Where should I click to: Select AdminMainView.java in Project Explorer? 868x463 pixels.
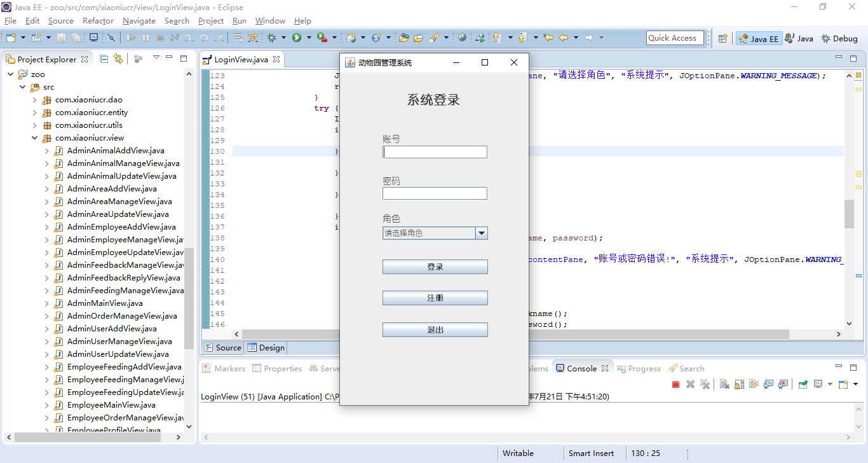(x=105, y=303)
